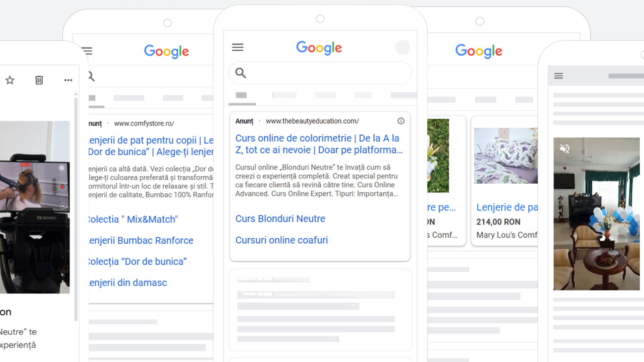Click the magnifying glass icon in the search bar
644x362 pixels.
[240, 73]
